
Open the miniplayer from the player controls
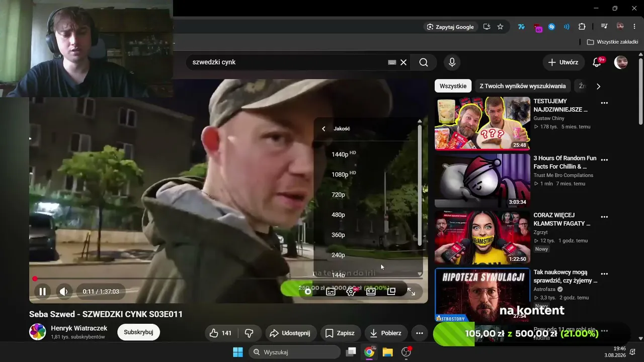point(391,291)
